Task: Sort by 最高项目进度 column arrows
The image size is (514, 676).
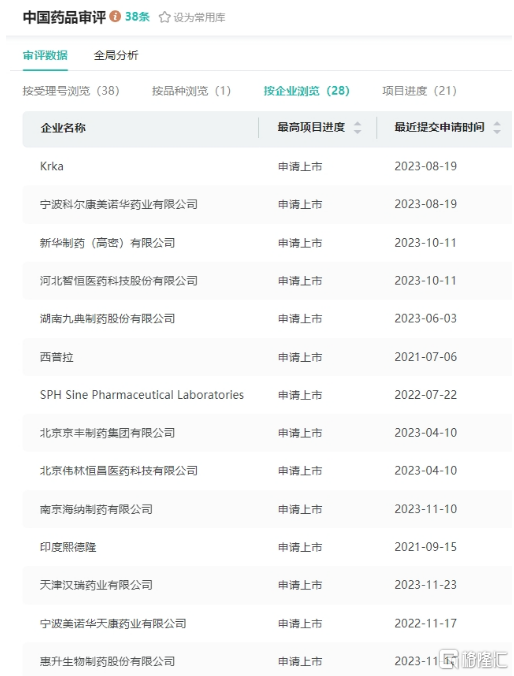Action: [357, 127]
